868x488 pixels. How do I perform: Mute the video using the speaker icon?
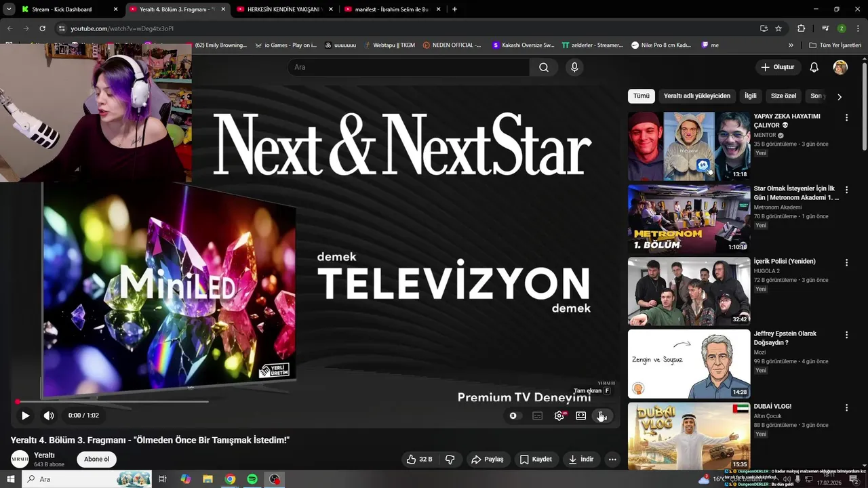coord(49,415)
